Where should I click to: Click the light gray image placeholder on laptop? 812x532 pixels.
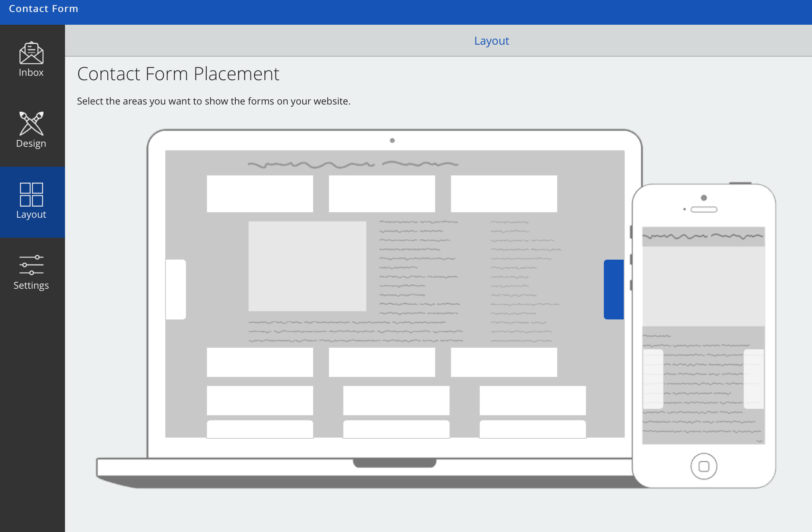click(x=307, y=266)
